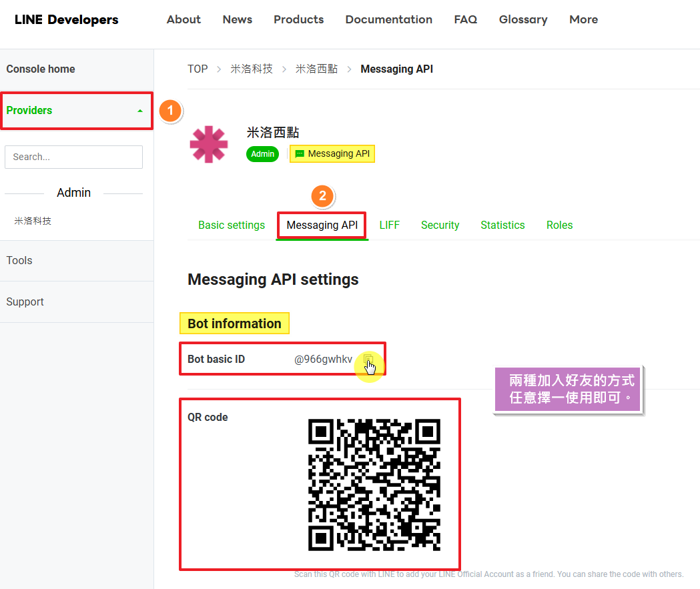The width and height of the screenshot is (700, 589).
Task: Click TOP in the breadcrumb
Action: [198, 69]
